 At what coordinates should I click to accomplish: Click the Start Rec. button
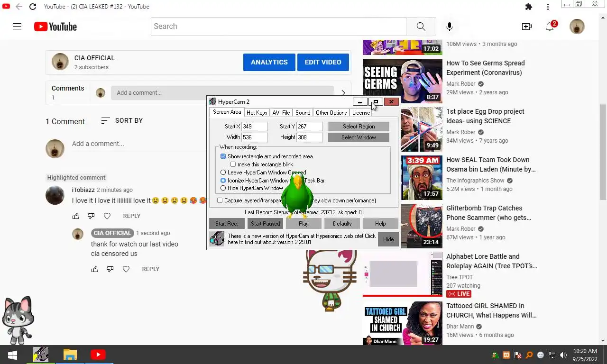(x=227, y=224)
